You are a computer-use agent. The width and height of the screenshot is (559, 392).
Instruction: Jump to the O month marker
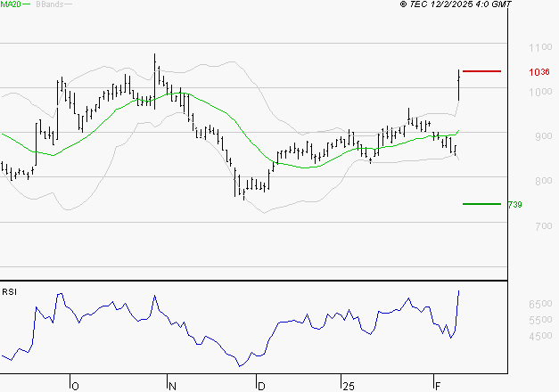click(x=76, y=386)
